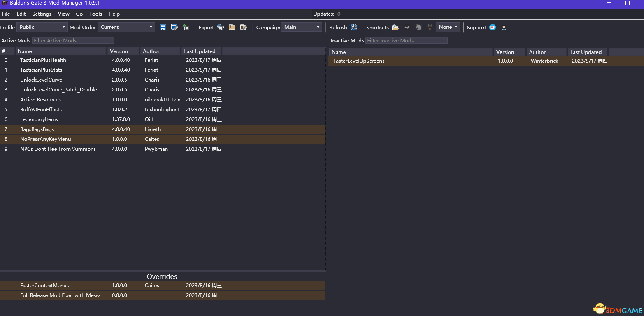The height and width of the screenshot is (316, 644).
Task: Expand the Campaign dropdown set to Main
Action: [x=302, y=27]
